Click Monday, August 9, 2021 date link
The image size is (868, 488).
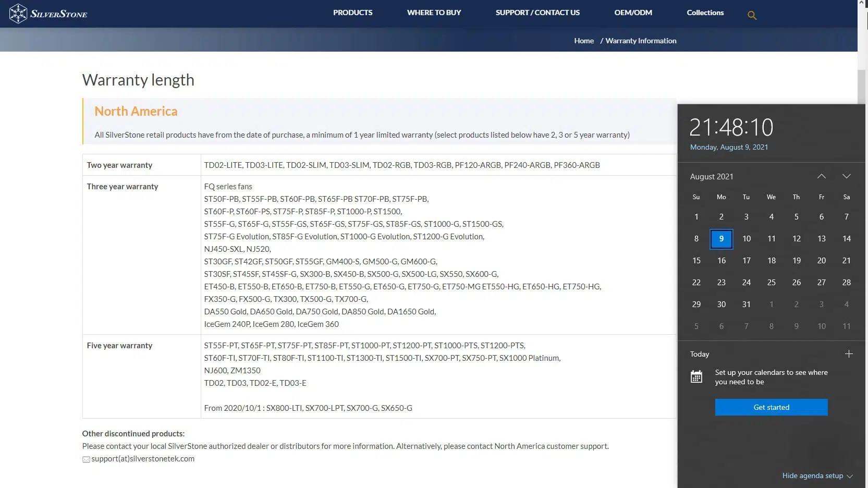(x=729, y=147)
